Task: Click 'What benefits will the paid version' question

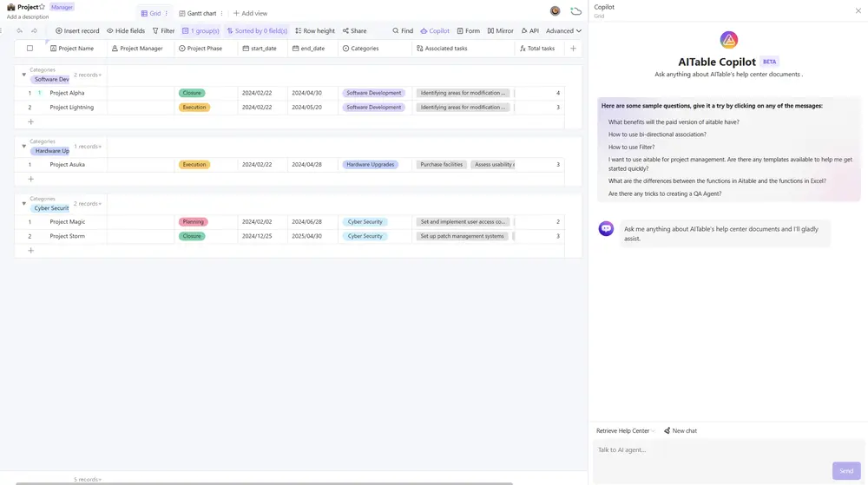Action: pos(674,122)
